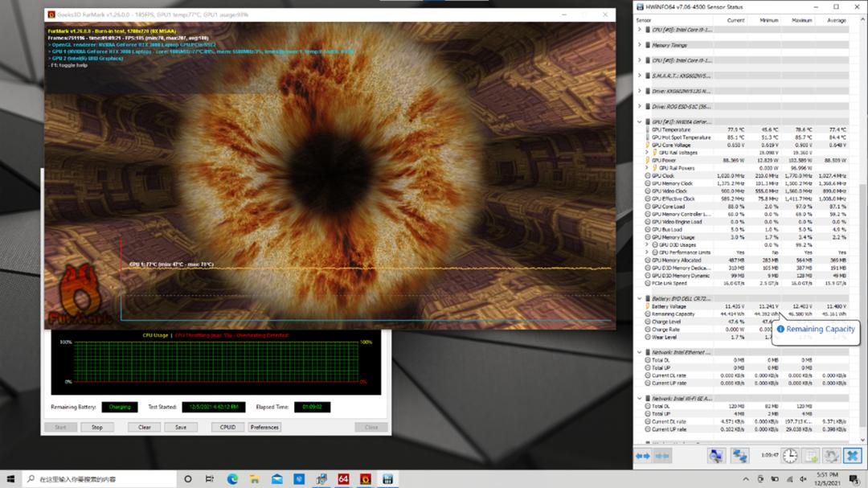The height and width of the screenshot is (488, 868).
Task: Expand the S.M.A.R.T. drive sensor group
Action: 640,76
